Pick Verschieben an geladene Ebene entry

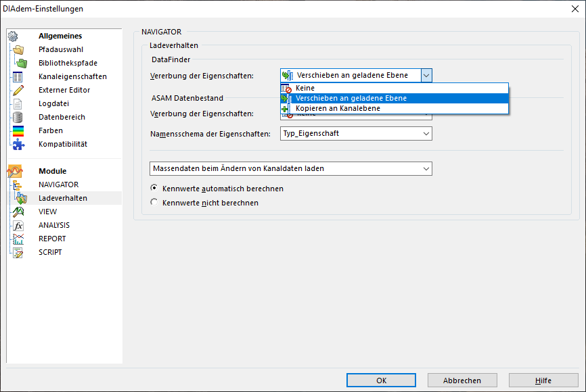351,98
